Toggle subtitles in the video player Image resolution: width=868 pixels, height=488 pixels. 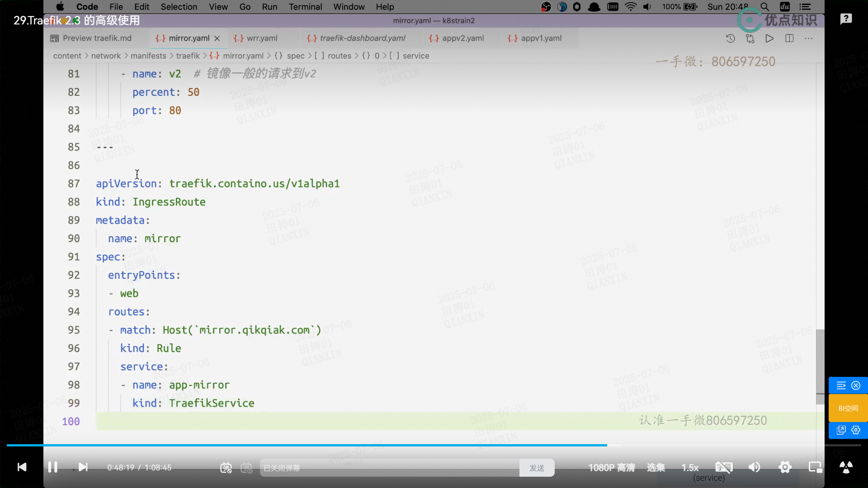click(724, 467)
